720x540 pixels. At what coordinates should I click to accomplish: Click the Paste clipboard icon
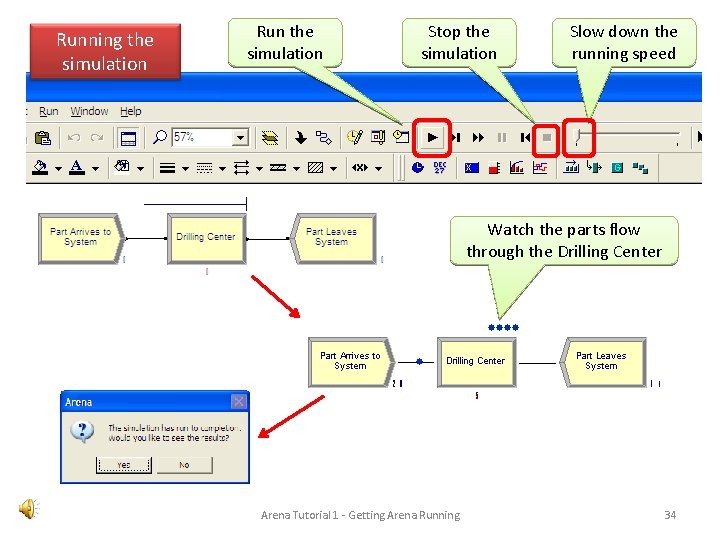point(43,138)
